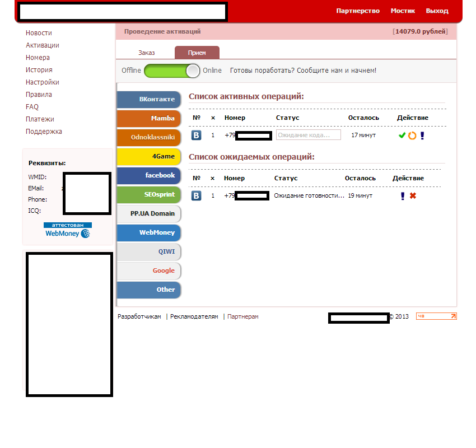Select the QIWI service tab

click(149, 251)
